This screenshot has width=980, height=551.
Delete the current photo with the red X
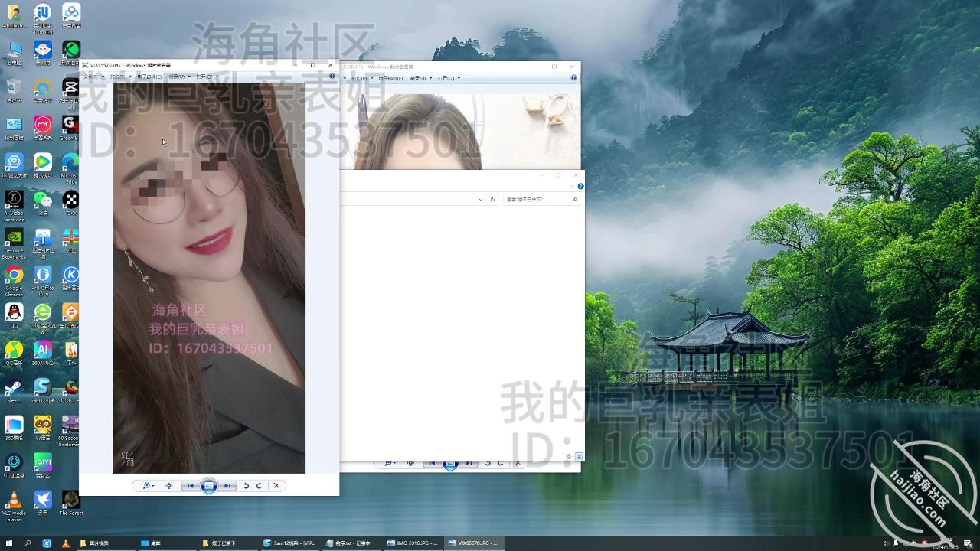point(277,485)
